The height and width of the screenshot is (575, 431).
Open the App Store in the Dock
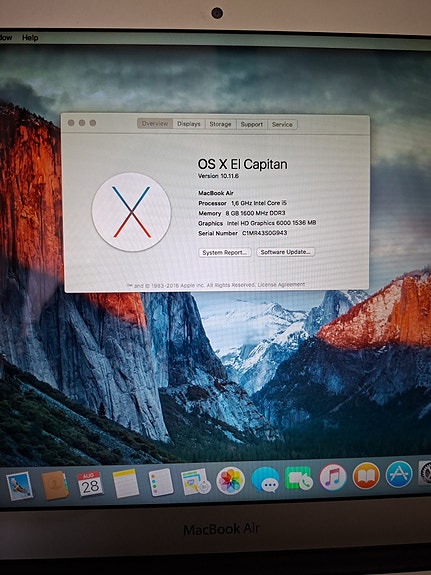[x=399, y=474]
